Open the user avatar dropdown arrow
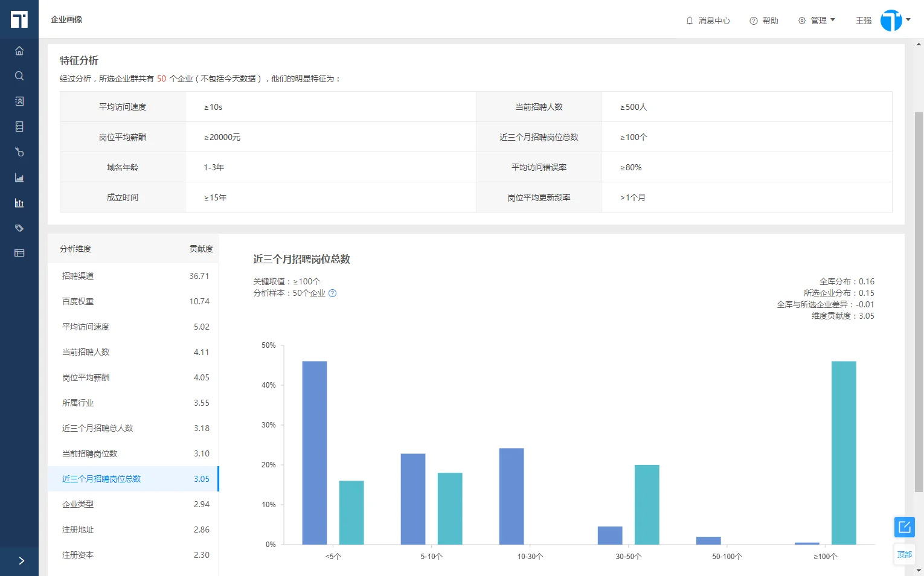Image resolution: width=924 pixels, height=576 pixels. 907,20
